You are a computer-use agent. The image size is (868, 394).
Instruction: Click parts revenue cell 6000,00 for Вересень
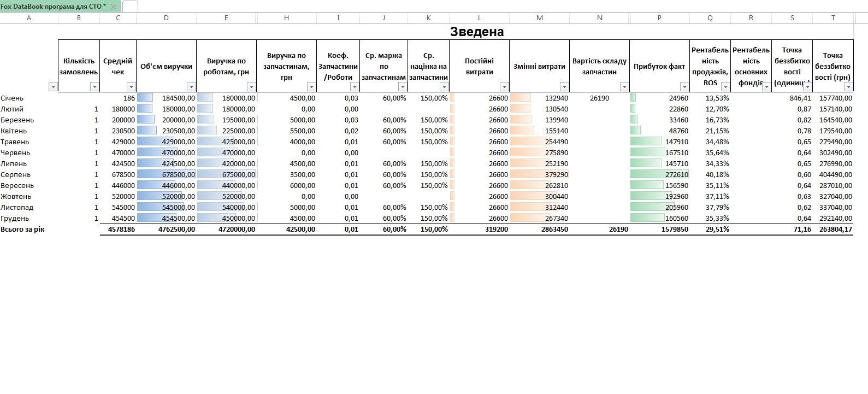(x=286, y=186)
